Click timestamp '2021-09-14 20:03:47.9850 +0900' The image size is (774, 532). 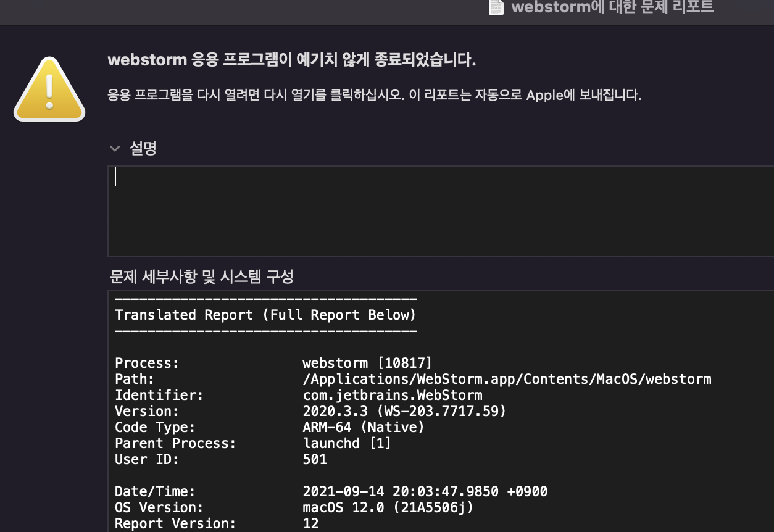point(425,491)
